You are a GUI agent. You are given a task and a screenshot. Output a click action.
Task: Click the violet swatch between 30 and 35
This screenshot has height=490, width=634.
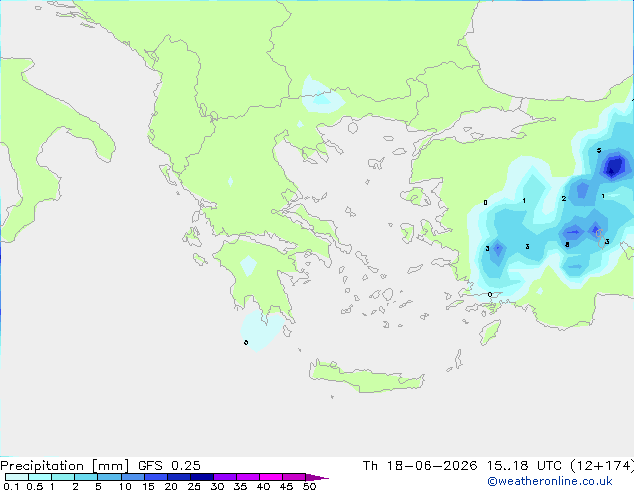click(224, 477)
